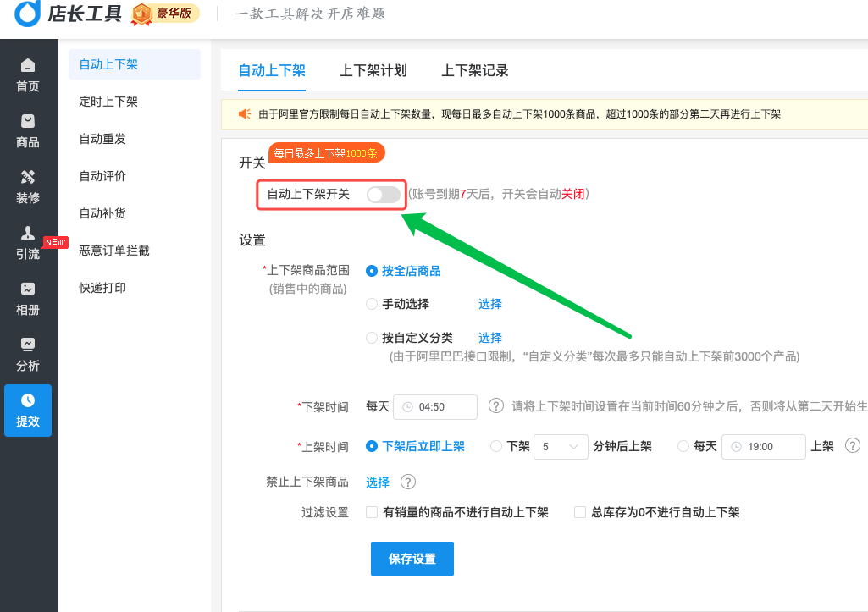Open the minutes dropdown showing 5
The image size is (868, 612).
[x=561, y=447]
